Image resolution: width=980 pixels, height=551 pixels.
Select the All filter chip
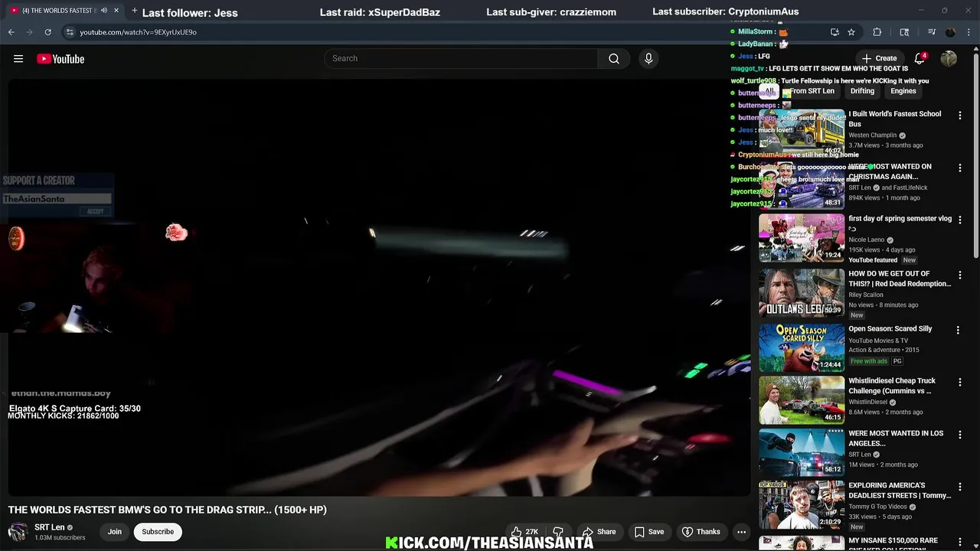tap(769, 91)
